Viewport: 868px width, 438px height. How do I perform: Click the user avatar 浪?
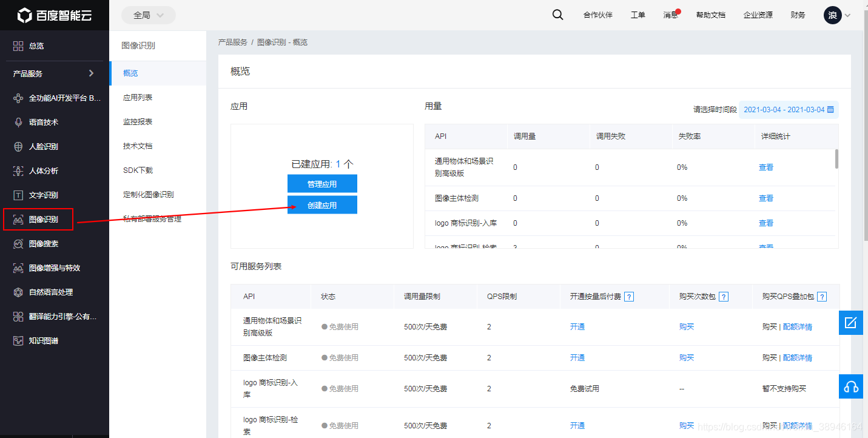(832, 15)
